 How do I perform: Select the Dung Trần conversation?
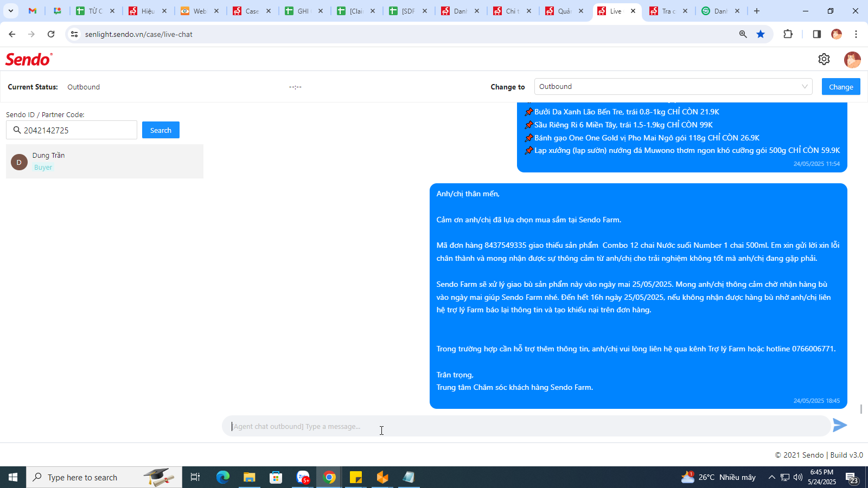coord(105,162)
